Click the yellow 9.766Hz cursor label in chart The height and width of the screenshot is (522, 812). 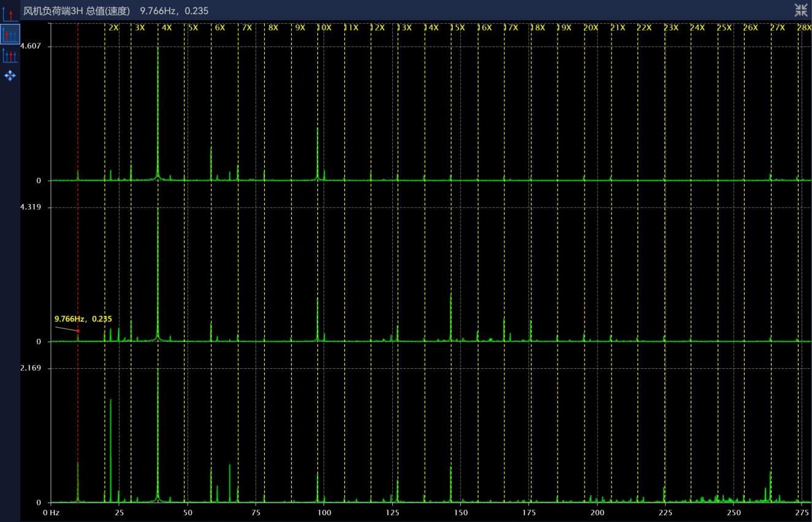point(83,319)
